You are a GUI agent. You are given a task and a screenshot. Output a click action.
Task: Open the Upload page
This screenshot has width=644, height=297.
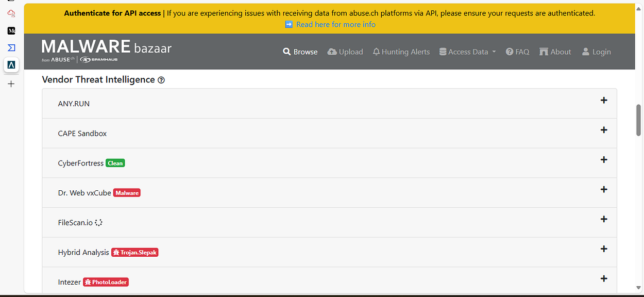point(345,52)
